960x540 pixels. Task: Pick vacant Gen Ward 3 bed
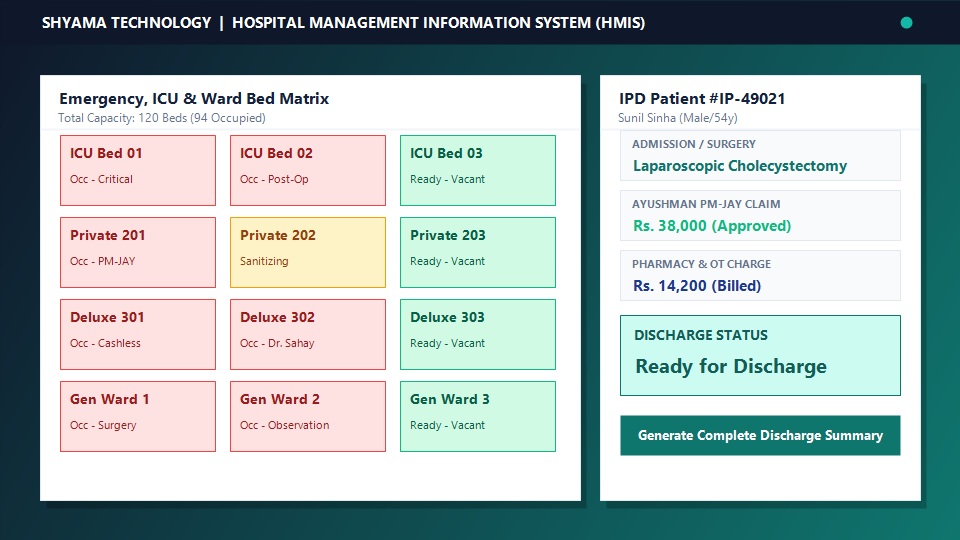point(478,416)
